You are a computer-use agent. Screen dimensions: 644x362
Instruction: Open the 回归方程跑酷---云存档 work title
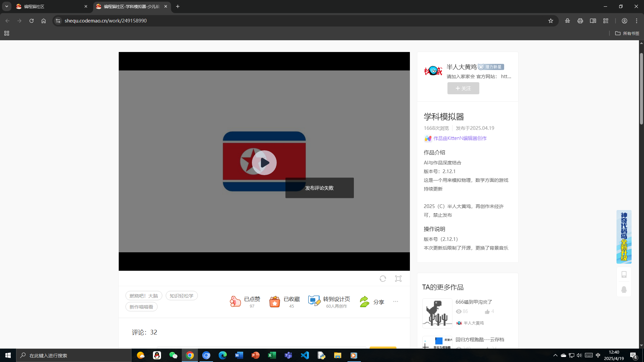coord(480,340)
